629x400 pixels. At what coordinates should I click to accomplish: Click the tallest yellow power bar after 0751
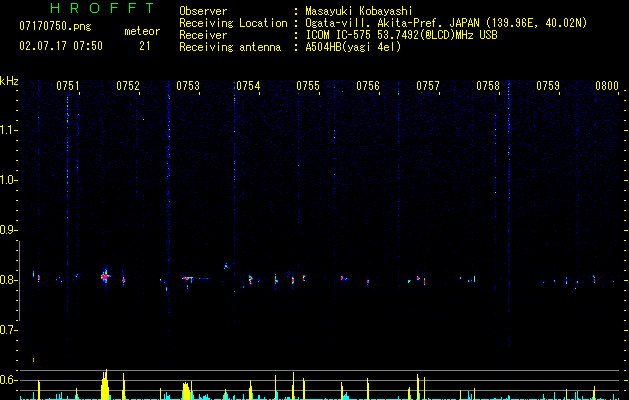105,384
